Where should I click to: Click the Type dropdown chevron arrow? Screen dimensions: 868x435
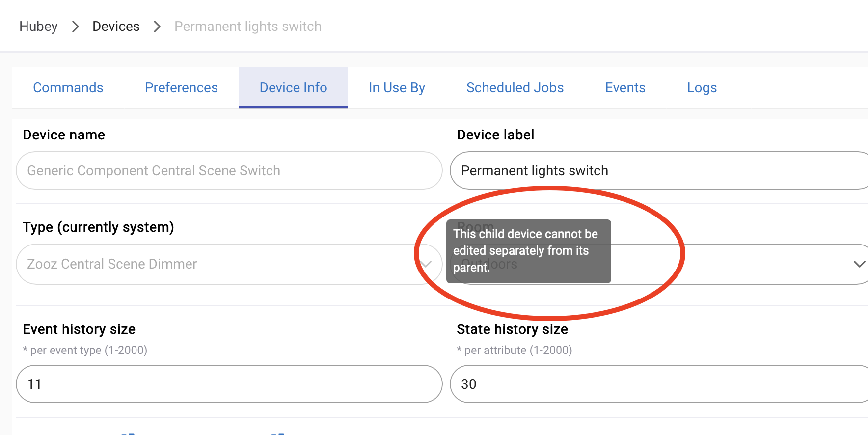pyautogui.click(x=426, y=264)
